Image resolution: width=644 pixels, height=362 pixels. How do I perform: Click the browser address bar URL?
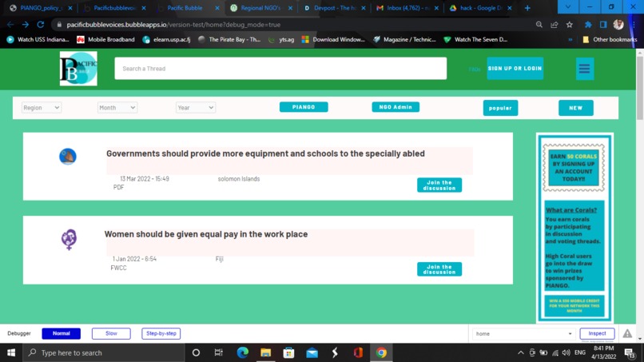[x=173, y=25]
